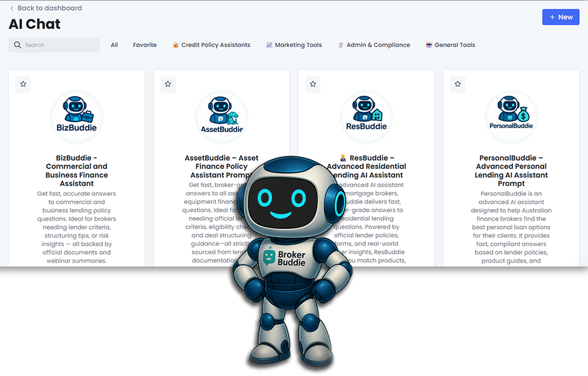Click the back arrow chevron icon
This screenshot has width=588, height=376.
coord(12,8)
